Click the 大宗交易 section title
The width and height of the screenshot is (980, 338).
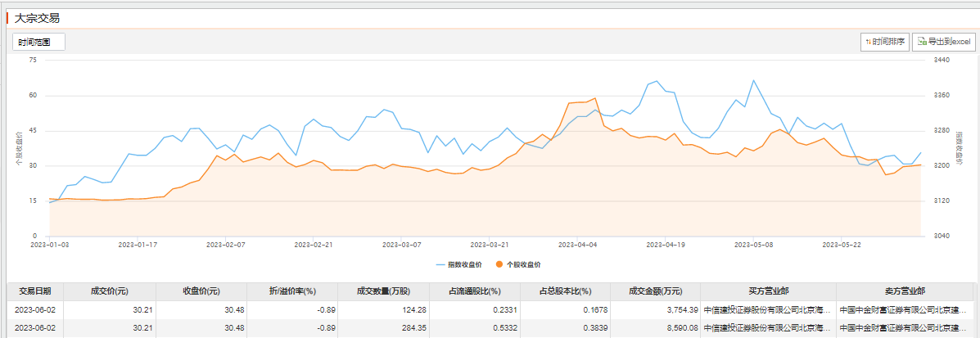coord(38,17)
